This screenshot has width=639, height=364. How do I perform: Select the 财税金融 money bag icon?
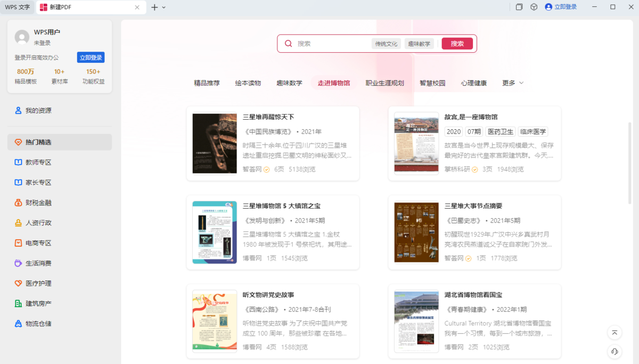click(18, 203)
